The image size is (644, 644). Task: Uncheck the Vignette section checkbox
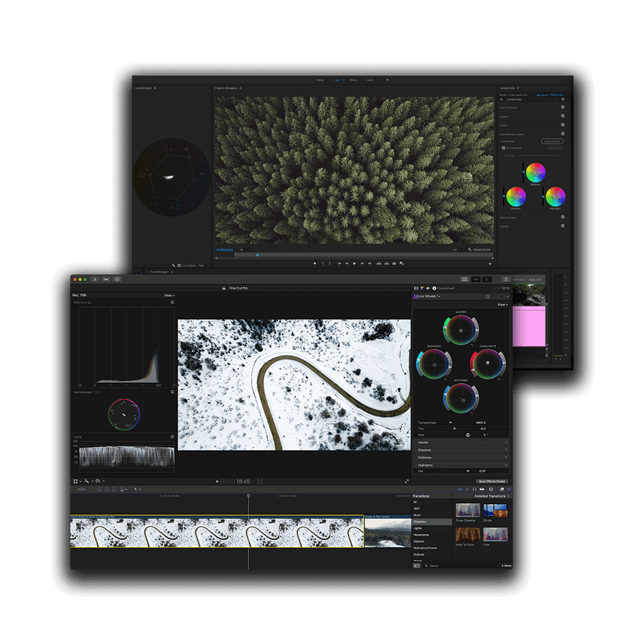click(x=562, y=226)
